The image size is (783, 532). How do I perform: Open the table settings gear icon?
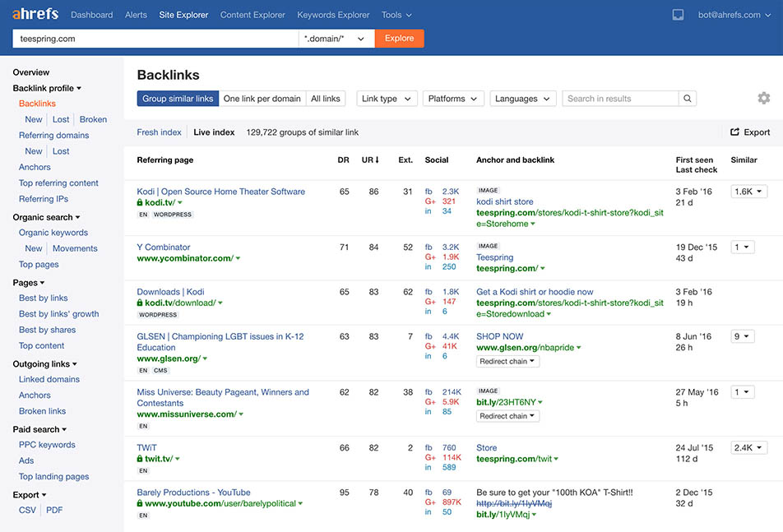point(764,97)
